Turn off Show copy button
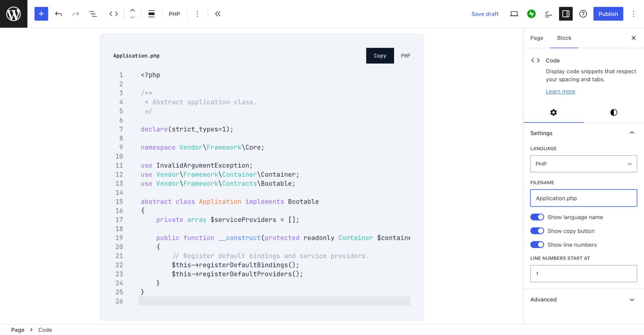Viewport: 644px width, 335px height. tap(537, 231)
